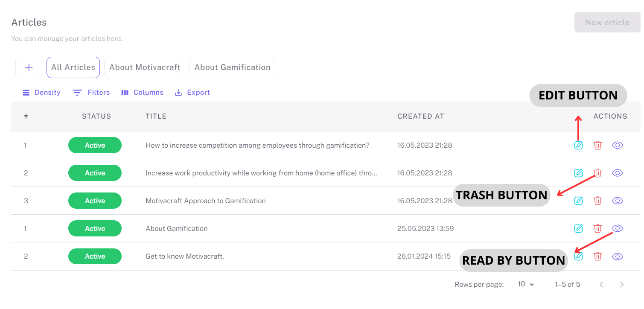
Task: Open the Columns selector
Action: (142, 93)
